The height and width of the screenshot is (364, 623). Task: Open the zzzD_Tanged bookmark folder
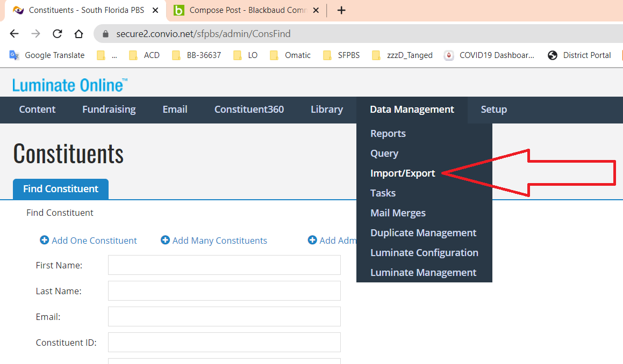pyautogui.click(x=402, y=55)
